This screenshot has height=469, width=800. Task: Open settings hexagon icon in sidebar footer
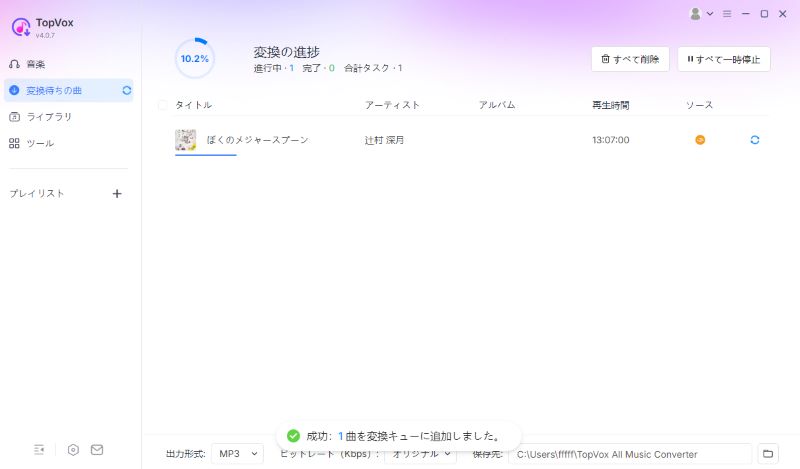point(73,450)
